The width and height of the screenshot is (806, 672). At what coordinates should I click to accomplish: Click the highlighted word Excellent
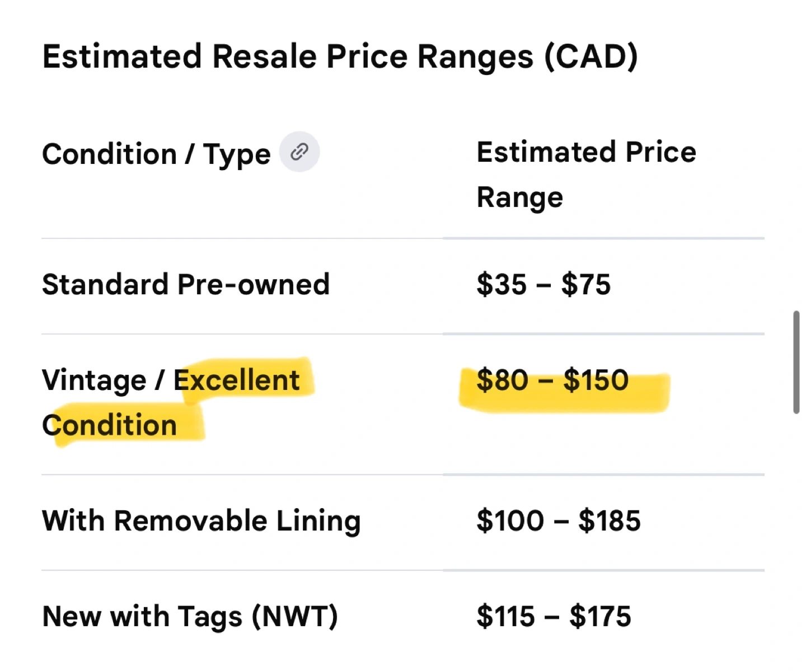(237, 380)
